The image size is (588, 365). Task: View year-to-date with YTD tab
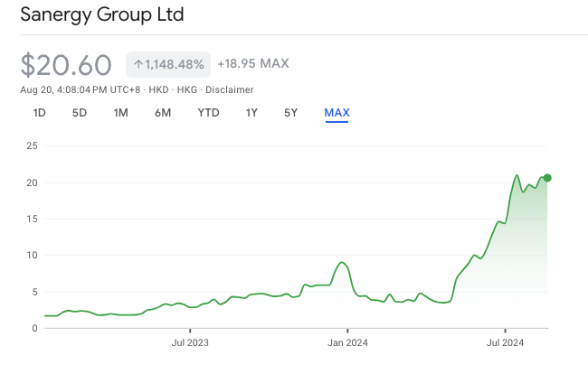(208, 113)
